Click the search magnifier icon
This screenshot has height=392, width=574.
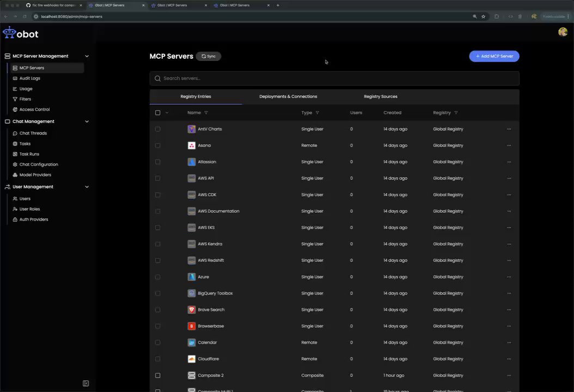tap(157, 78)
